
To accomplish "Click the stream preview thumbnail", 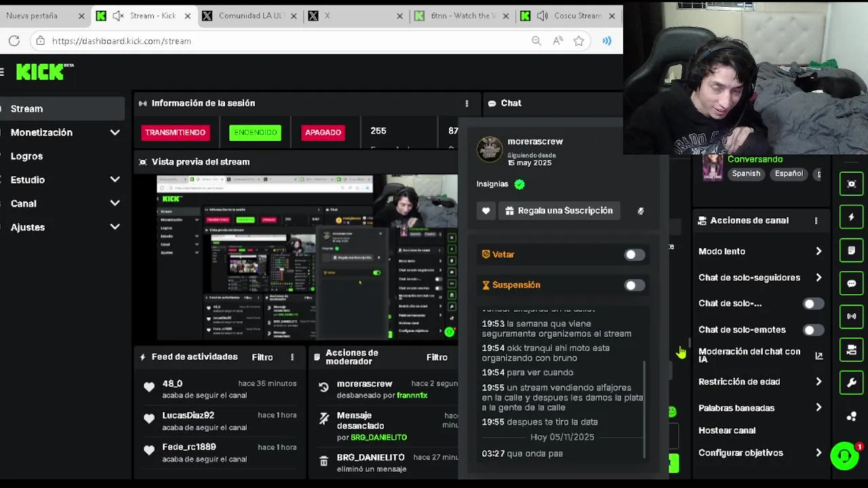I will [307, 257].
